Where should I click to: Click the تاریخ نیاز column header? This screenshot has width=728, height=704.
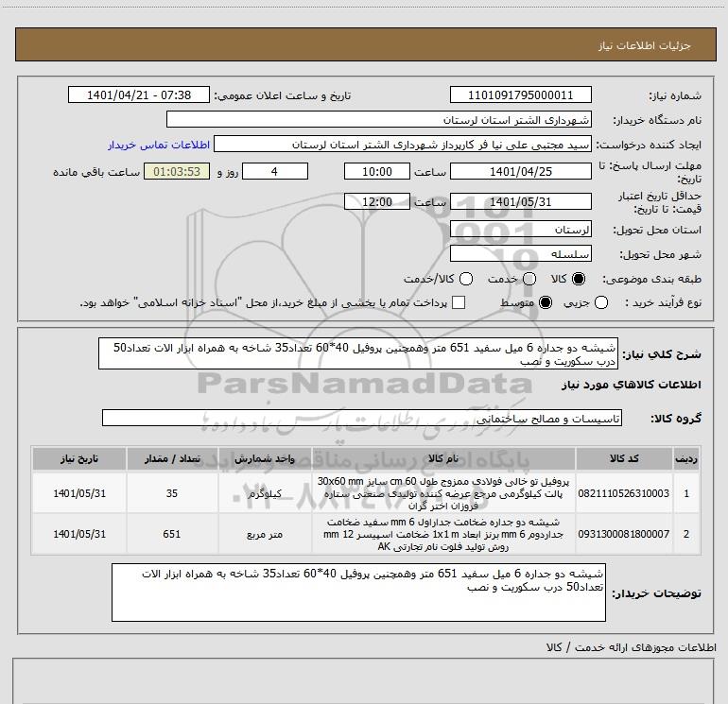78,459
